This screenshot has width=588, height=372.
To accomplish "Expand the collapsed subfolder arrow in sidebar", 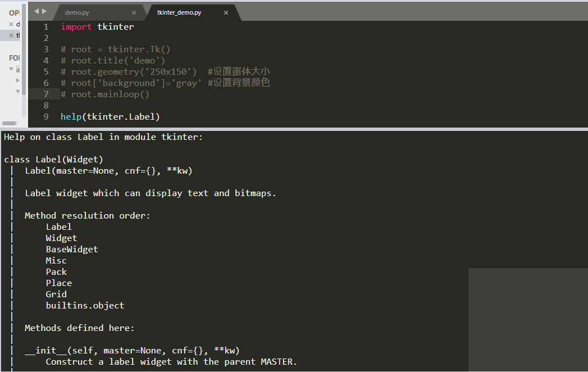I will tap(17, 80).
